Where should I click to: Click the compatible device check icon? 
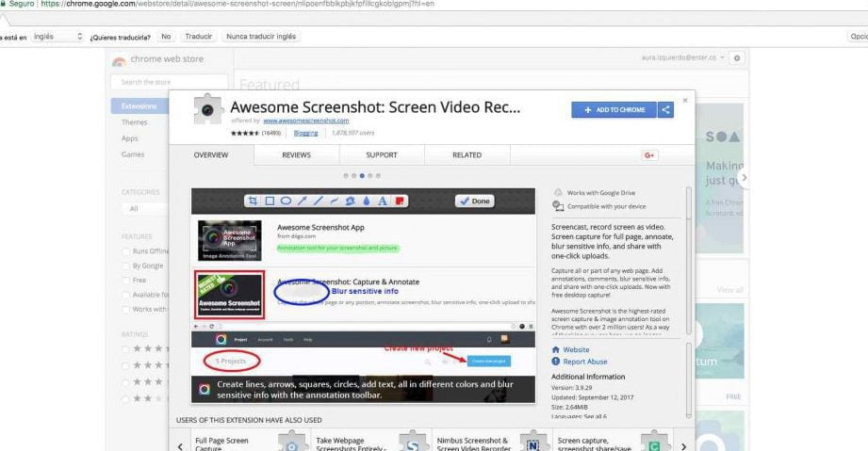pyautogui.click(x=558, y=206)
